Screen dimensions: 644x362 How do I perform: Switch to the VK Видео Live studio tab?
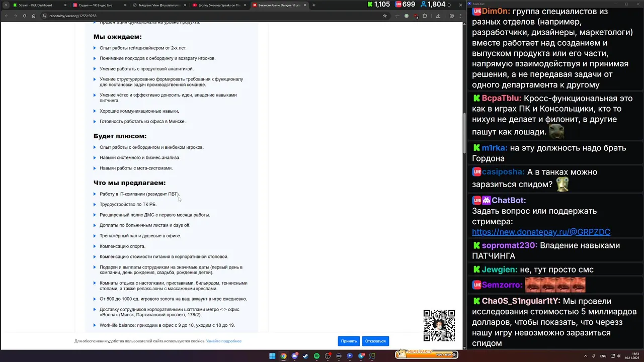[99, 5]
